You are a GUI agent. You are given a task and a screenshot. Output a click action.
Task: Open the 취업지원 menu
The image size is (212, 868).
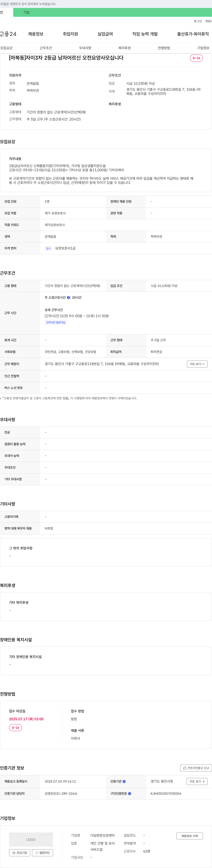point(70,34)
